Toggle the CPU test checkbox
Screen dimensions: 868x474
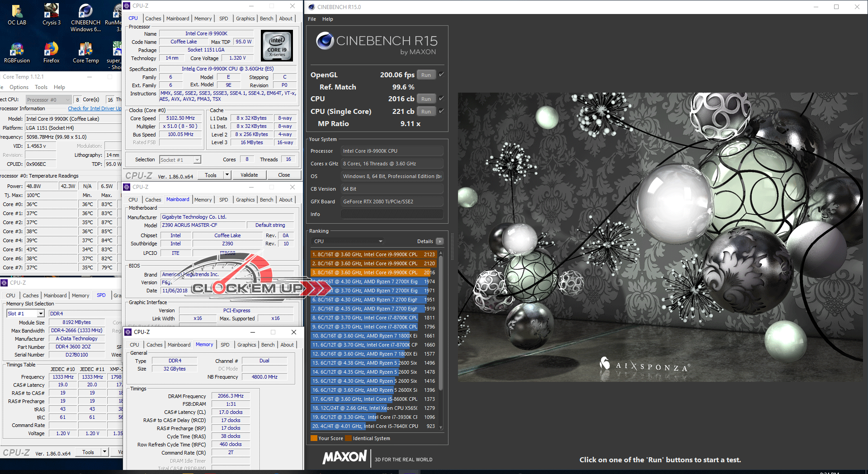441,99
